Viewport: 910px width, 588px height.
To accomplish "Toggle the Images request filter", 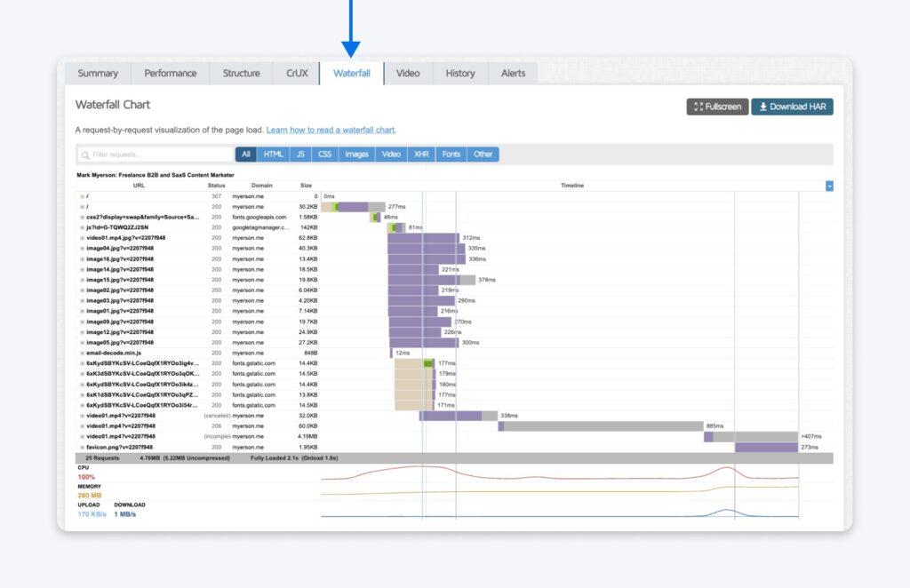I will [356, 154].
